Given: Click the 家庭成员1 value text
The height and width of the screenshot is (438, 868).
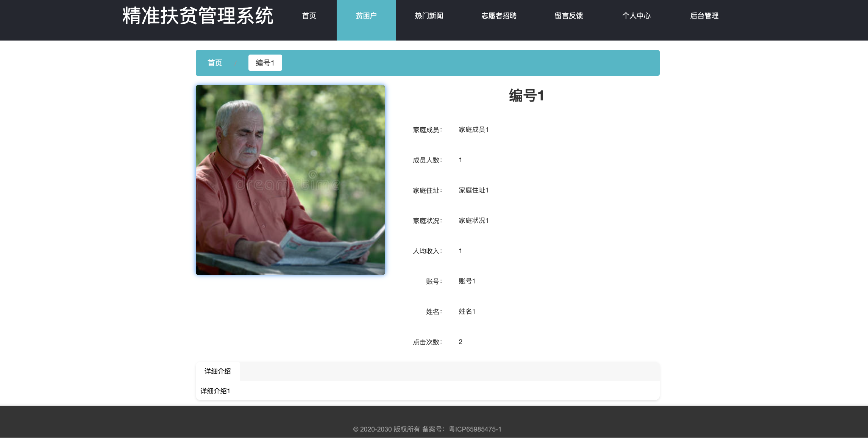Looking at the screenshot, I should [x=474, y=130].
